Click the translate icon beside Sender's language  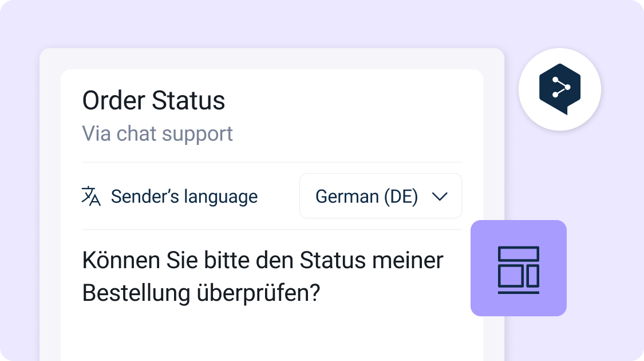point(91,196)
